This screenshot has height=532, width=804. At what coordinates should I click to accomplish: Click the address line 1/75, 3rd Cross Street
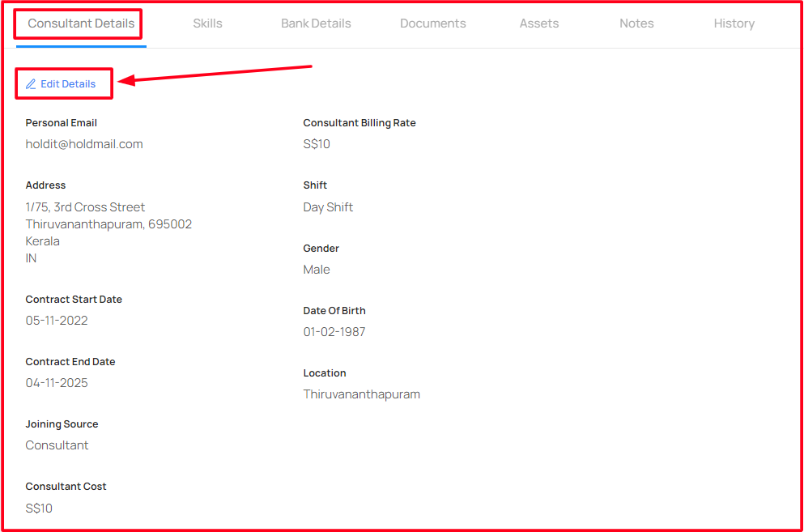[x=85, y=206]
